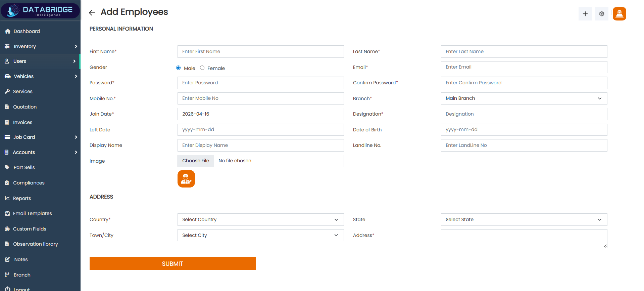Click the Branch fork icon
The image size is (644, 291).
pos(7,275)
